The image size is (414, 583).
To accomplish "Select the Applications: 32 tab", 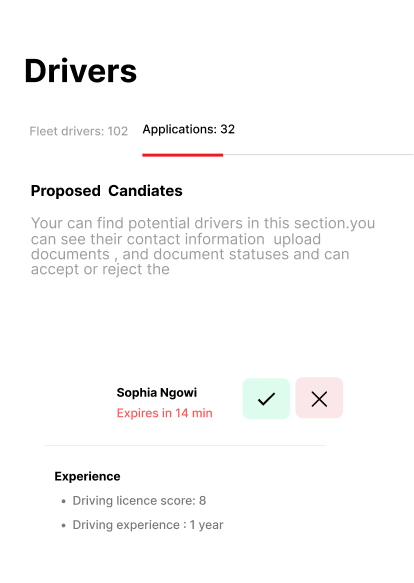I will [189, 129].
